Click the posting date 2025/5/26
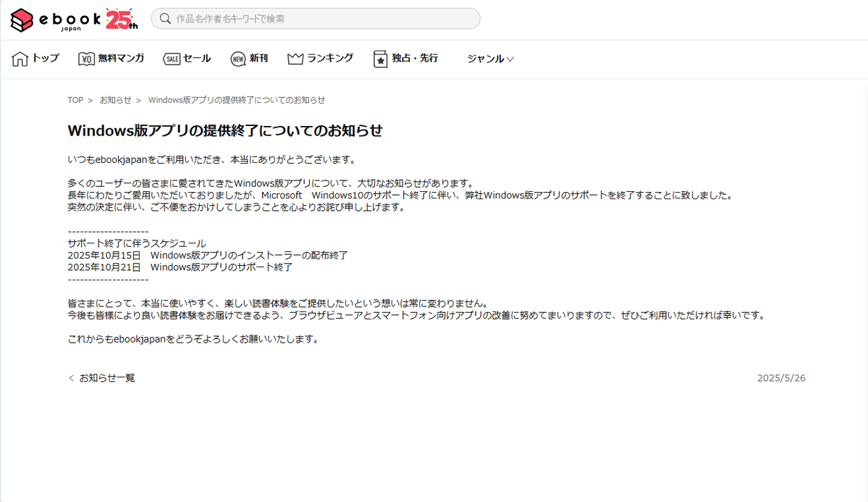868x502 pixels. click(781, 378)
